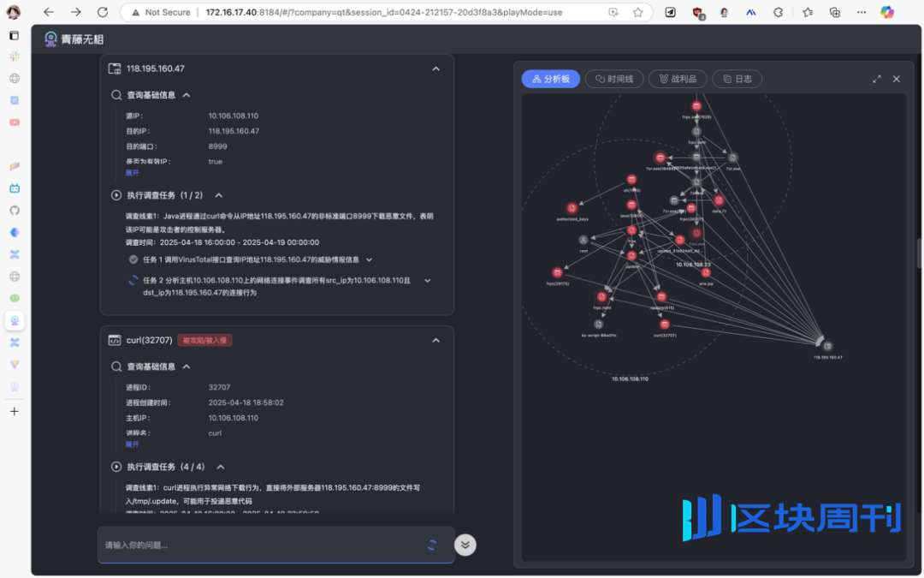Select the curl(32707) process node
The width and height of the screenshot is (924, 578).
tap(665, 325)
